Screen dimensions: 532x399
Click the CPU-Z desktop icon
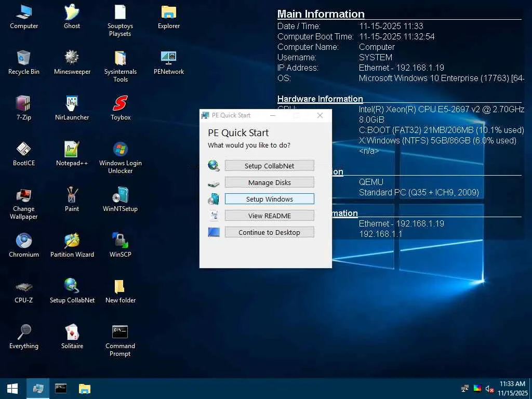pyautogui.click(x=24, y=291)
